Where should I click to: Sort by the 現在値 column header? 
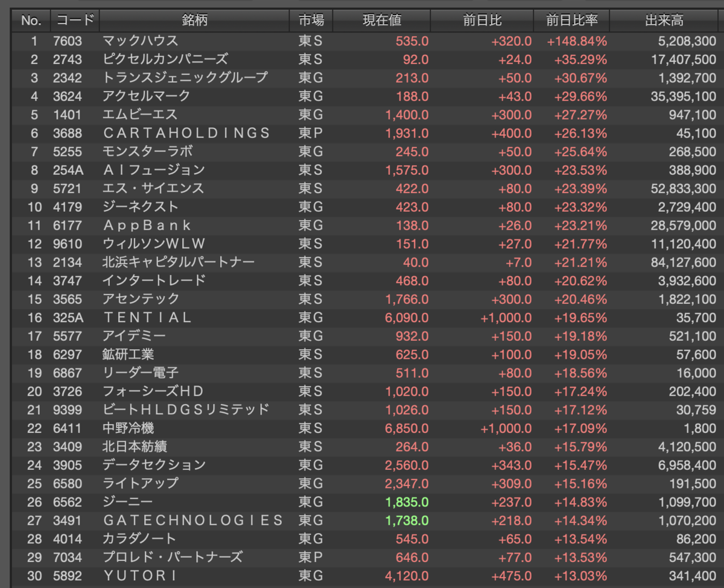[x=381, y=21]
